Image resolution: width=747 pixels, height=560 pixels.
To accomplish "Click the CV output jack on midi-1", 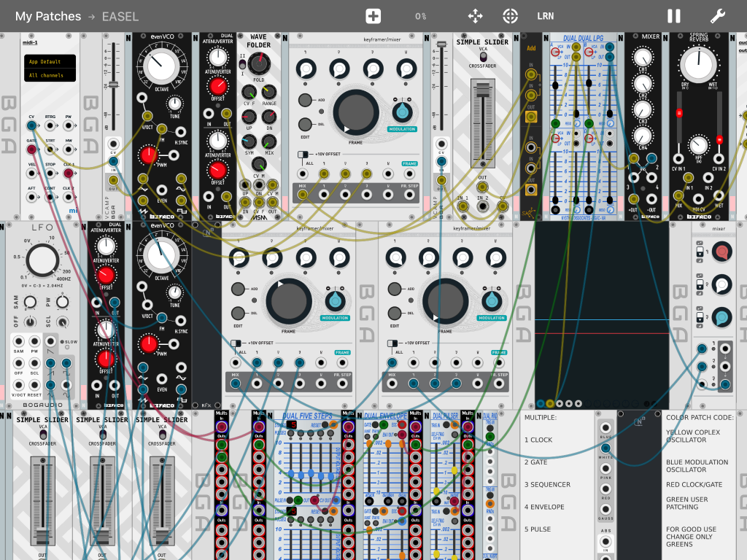I will (31, 125).
